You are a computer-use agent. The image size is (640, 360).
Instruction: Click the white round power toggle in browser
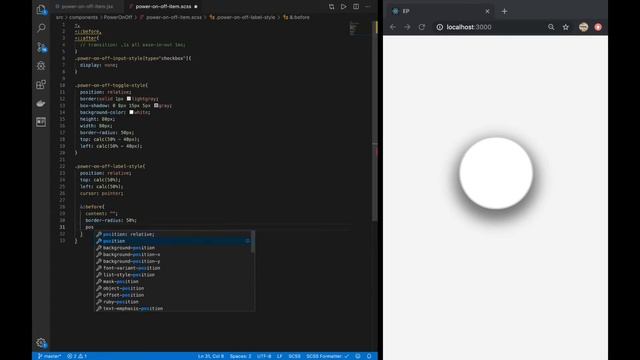tap(496, 173)
